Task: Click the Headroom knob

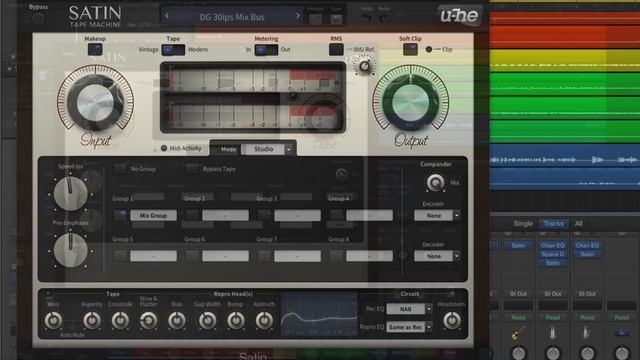Action: coord(451,320)
